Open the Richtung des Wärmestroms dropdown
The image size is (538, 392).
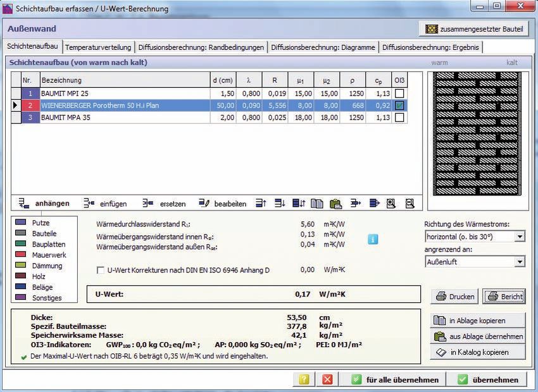pyautogui.click(x=520, y=236)
